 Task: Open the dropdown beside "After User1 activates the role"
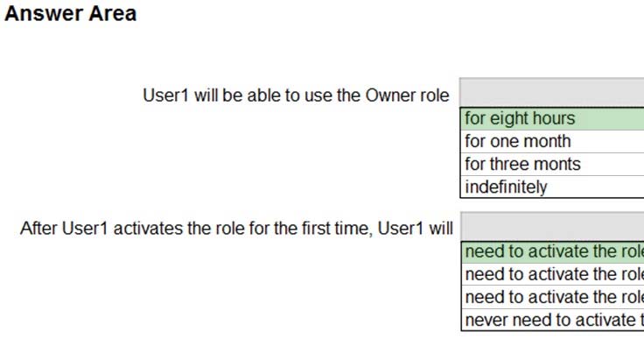(x=552, y=227)
